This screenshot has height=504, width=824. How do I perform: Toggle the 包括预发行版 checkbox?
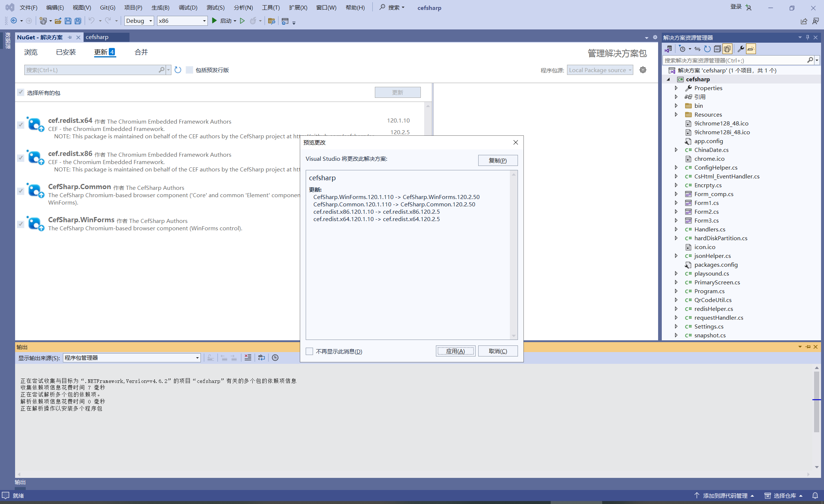pyautogui.click(x=189, y=71)
